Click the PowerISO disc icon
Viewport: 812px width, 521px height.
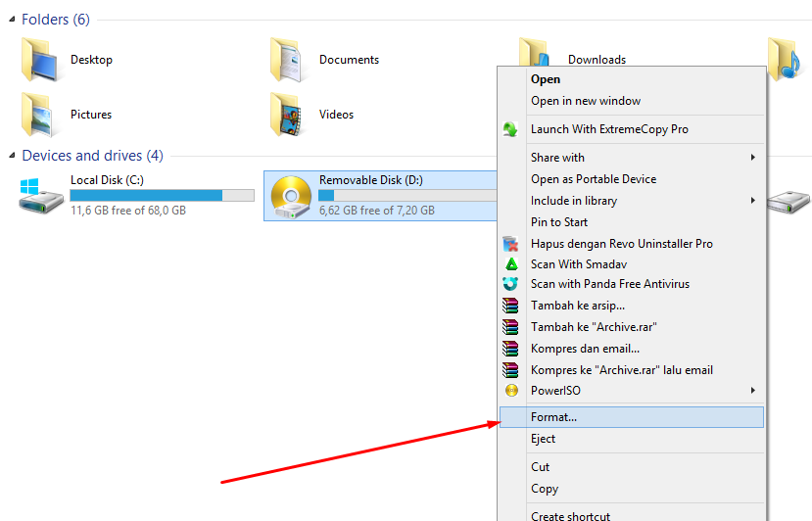pyautogui.click(x=511, y=391)
